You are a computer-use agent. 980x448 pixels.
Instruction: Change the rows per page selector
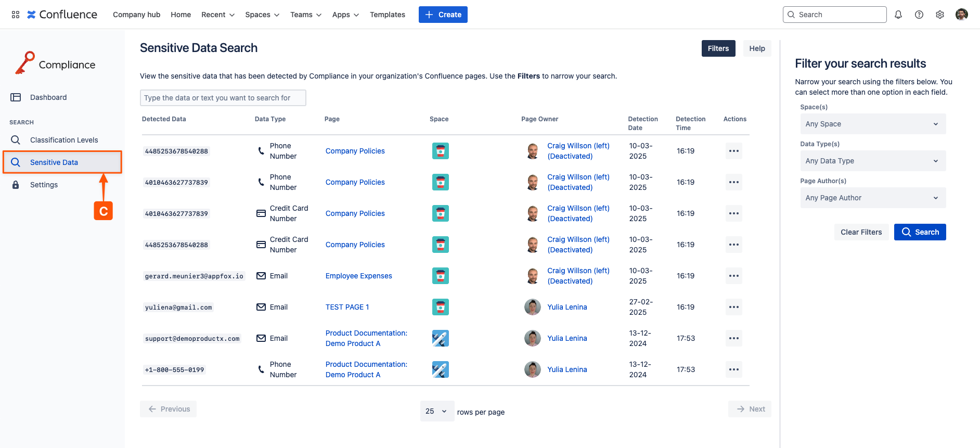tap(436, 411)
